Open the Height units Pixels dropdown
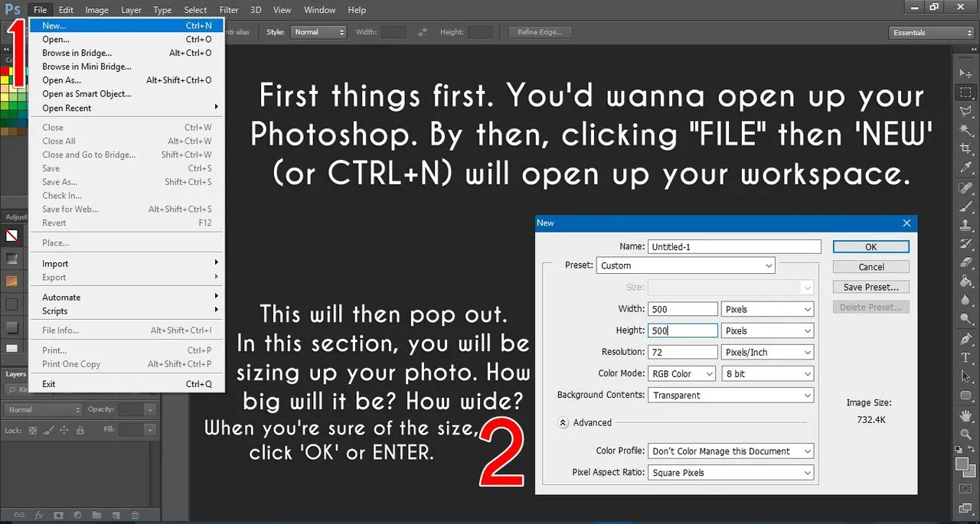This screenshot has height=524, width=980. (x=767, y=330)
